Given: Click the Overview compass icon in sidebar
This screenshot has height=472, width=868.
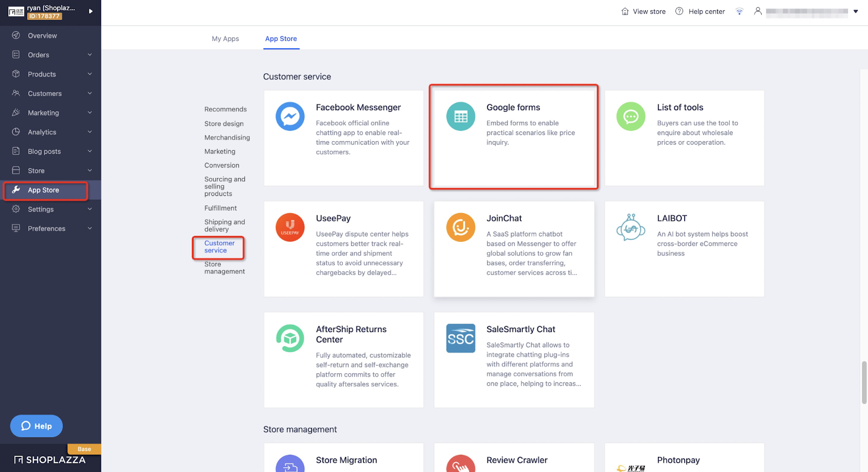Looking at the screenshot, I should click(x=16, y=35).
